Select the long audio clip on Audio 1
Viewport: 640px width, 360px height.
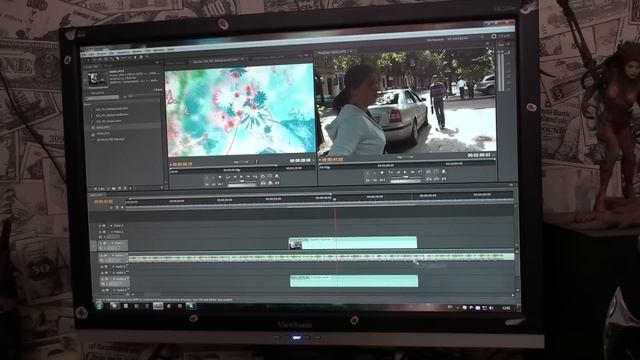pos(321,257)
